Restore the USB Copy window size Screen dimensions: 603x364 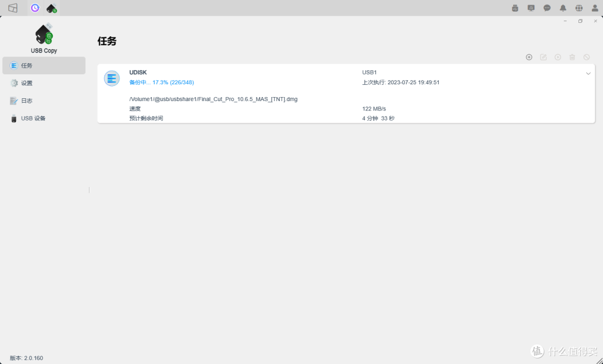tap(580, 21)
